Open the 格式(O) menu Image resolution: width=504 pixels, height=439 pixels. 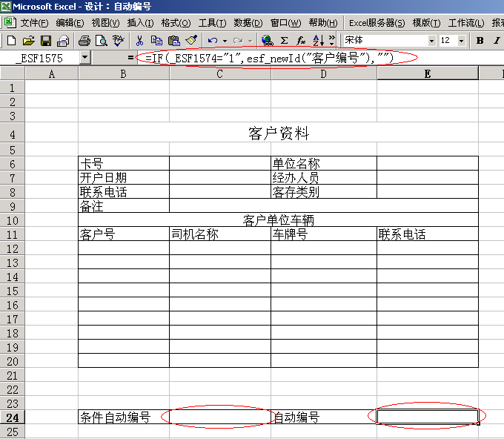click(x=176, y=23)
